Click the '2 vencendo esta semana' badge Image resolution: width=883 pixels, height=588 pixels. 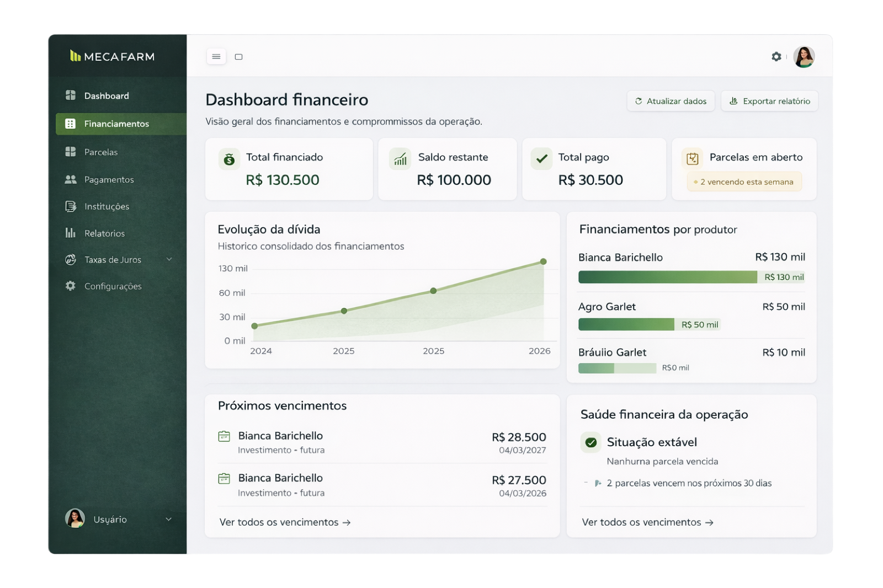[744, 181]
